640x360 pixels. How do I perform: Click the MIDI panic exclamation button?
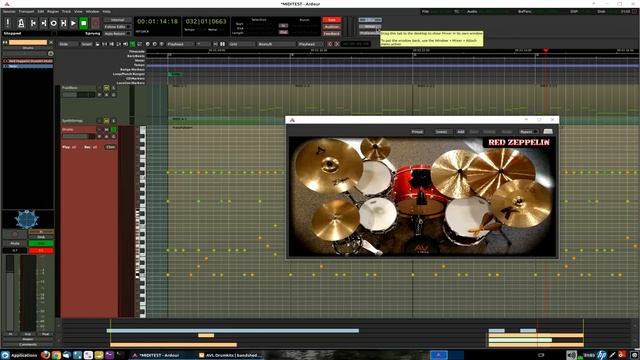8,23
